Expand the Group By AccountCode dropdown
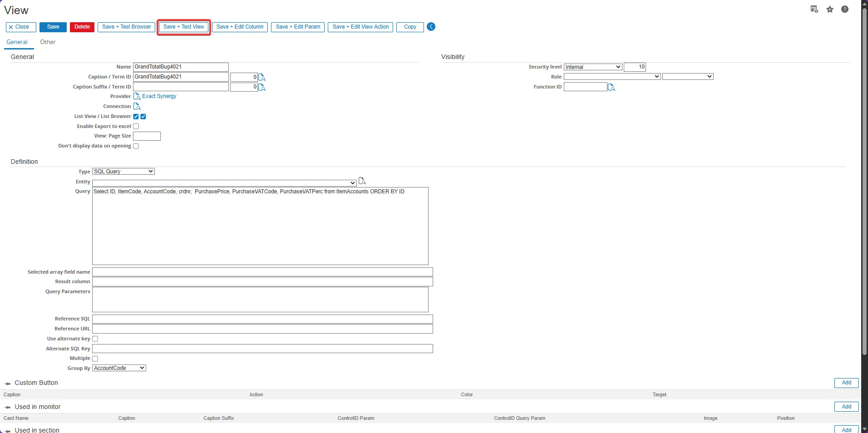The height and width of the screenshot is (433, 868). pyautogui.click(x=119, y=368)
